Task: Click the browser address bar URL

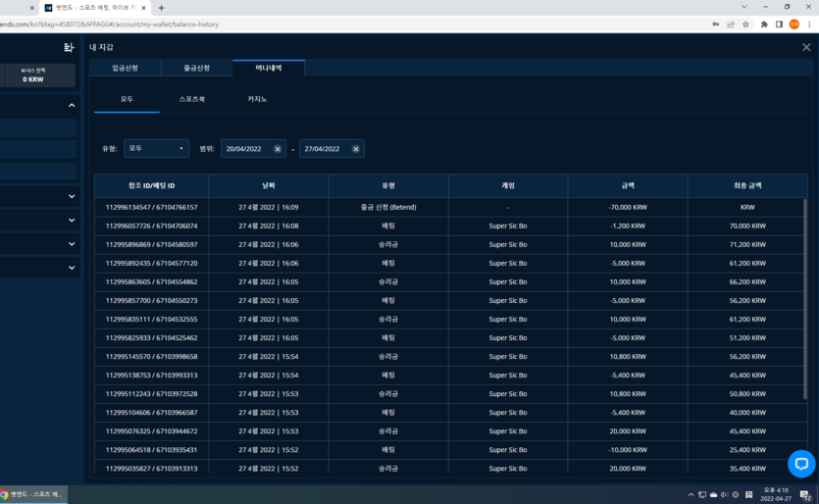Action: 110,25
